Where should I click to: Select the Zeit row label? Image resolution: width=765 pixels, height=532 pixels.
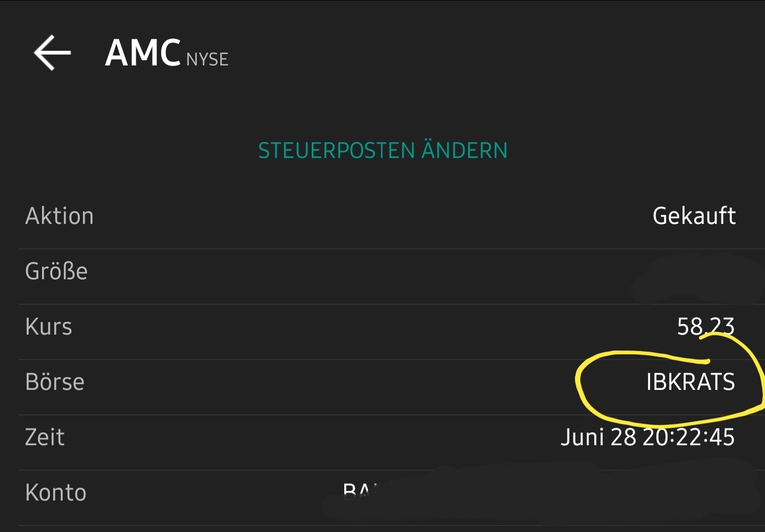click(45, 437)
